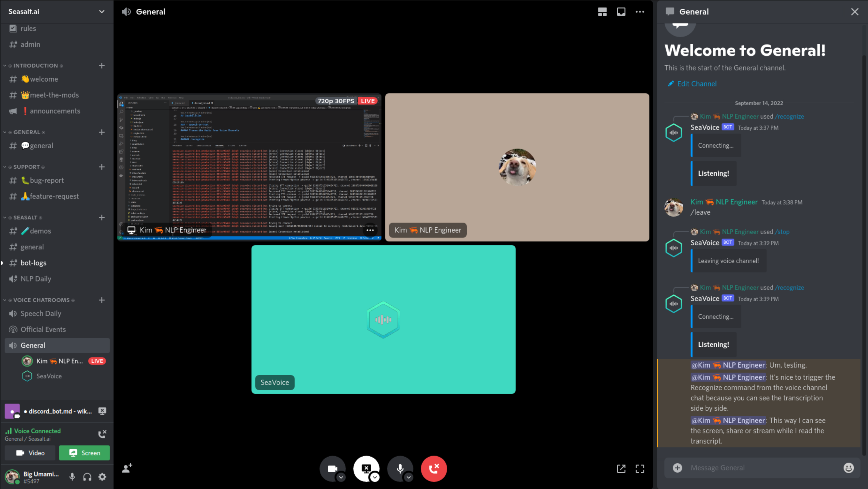The image size is (868, 489).
Task: Click the grid layout view icon
Action: click(x=602, y=11)
